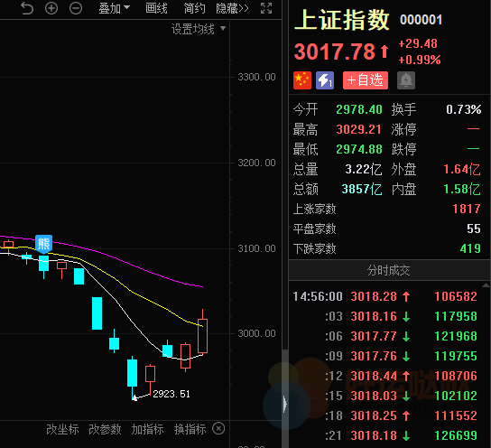Click the lightning level-1 quote icon

325,80
